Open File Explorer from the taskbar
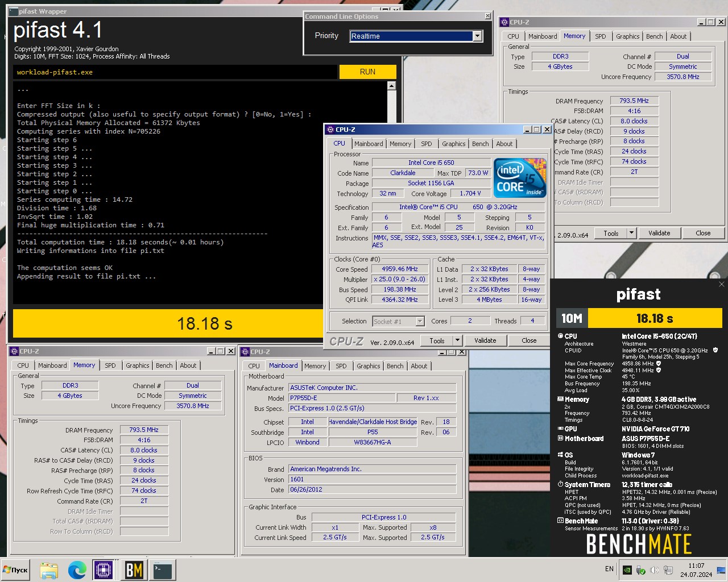Screen dimensions: 728x582 [x=49, y=570]
